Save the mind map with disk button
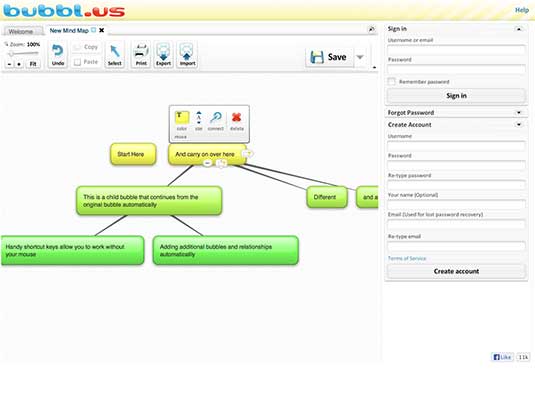Screen dimensions: 535x400 (x=329, y=57)
